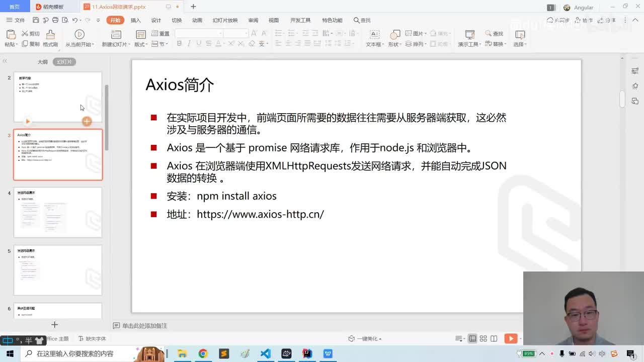
Task: Toggle Italic formatting
Action: [189, 44]
